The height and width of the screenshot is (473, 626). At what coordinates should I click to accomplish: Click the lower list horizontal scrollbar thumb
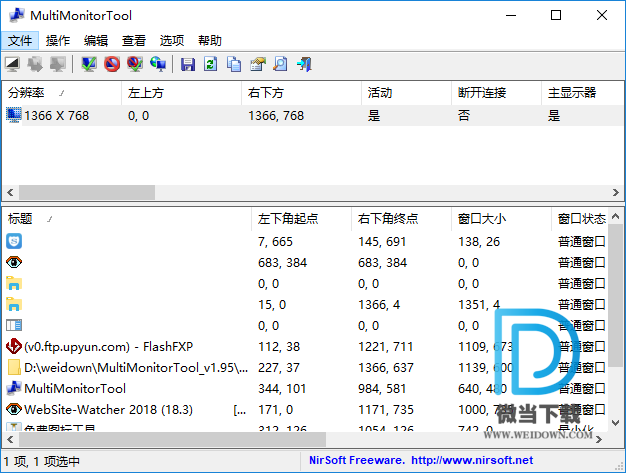(x=172, y=439)
